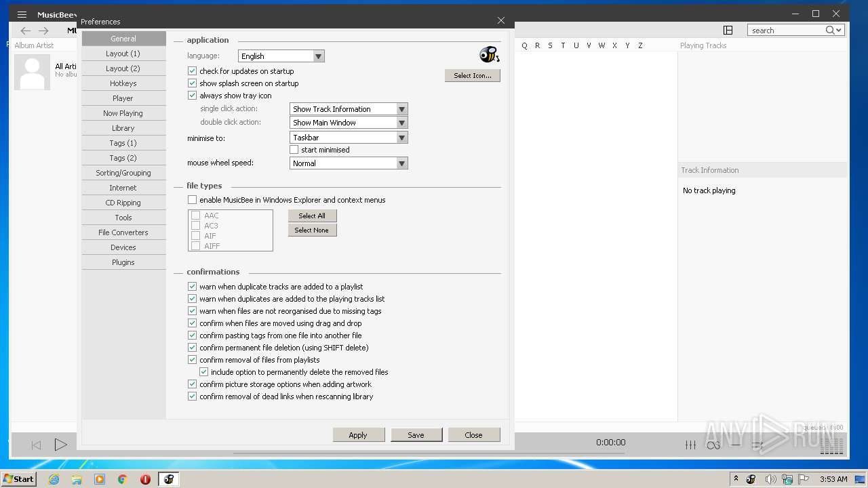The height and width of the screenshot is (488, 868).
Task: Switch to Hotkeys preferences tab
Action: 123,83
